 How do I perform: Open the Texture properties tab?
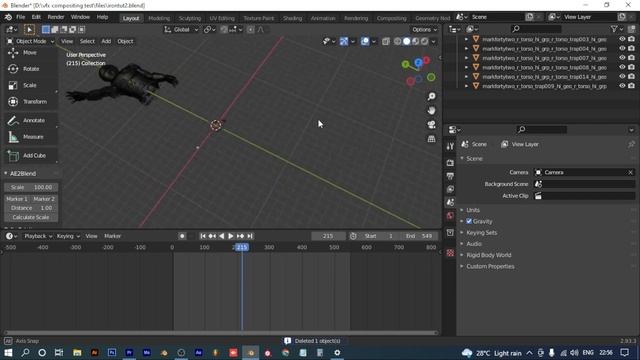450,253
